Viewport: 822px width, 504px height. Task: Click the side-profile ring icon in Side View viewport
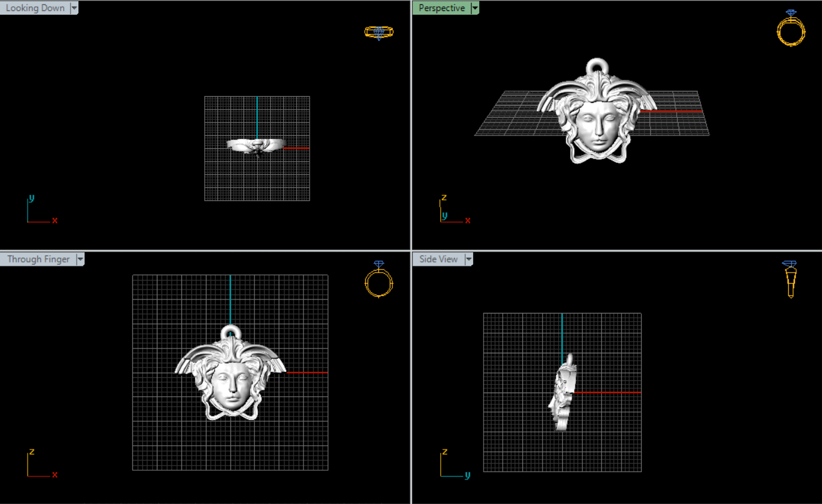790,279
